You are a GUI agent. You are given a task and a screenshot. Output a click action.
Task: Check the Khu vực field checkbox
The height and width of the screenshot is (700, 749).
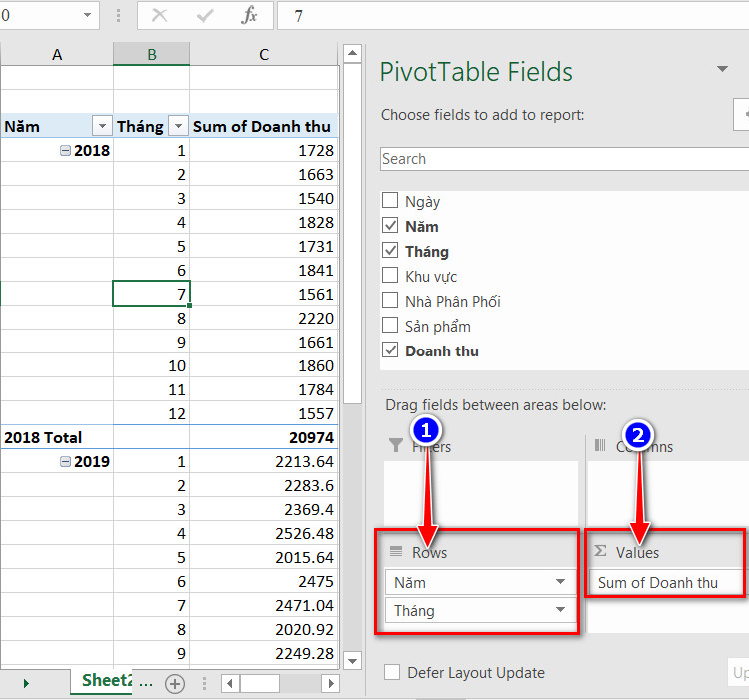pyautogui.click(x=390, y=275)
